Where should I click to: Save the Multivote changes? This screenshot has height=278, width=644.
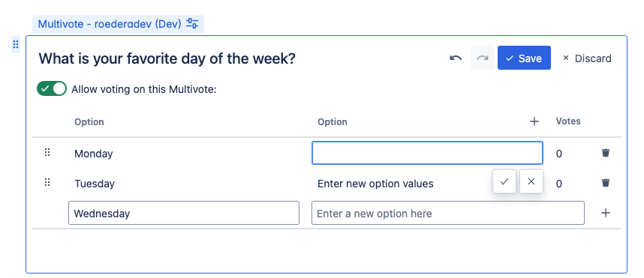click(524, 58)
